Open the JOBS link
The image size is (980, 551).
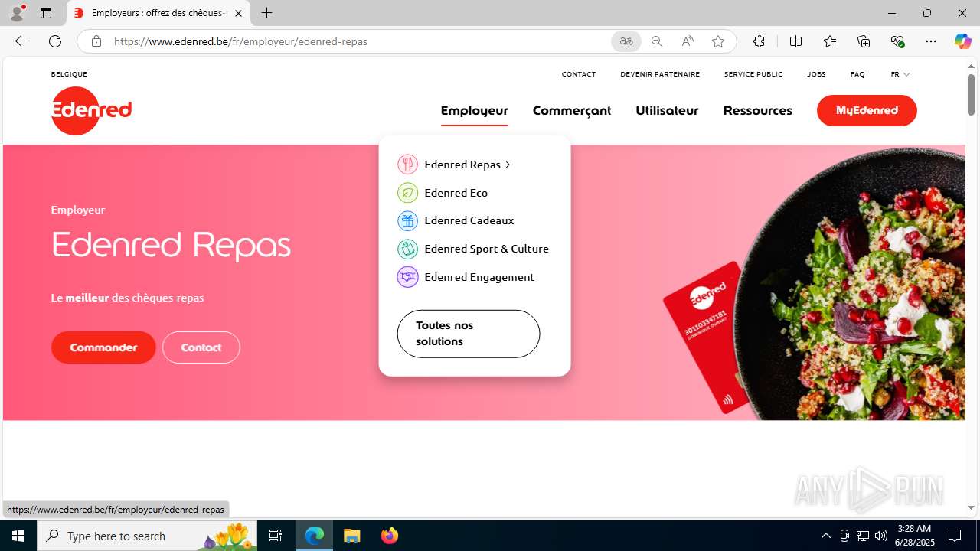[x=816, y=74]
